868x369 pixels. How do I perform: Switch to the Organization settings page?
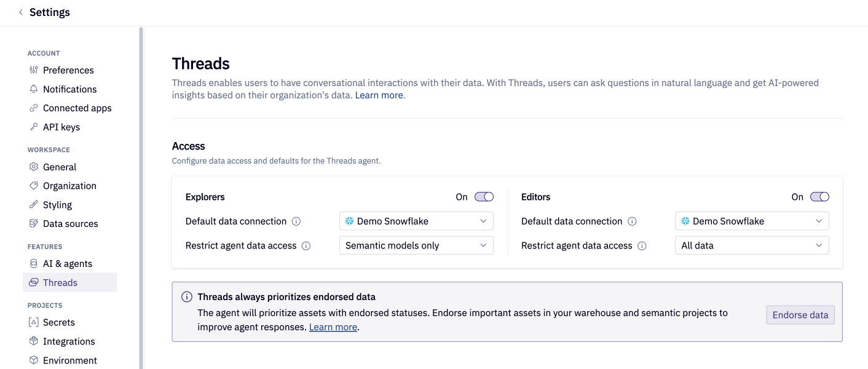(69, 186)
